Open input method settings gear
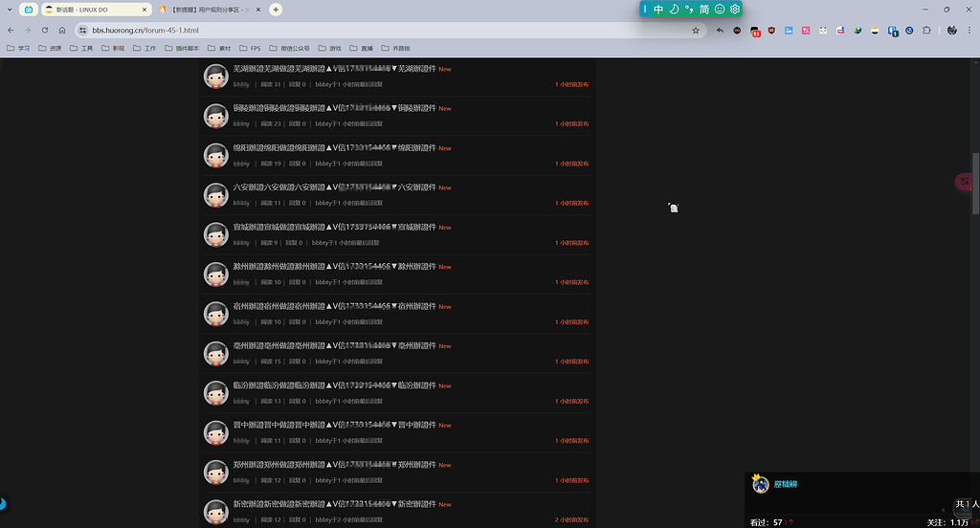The width and height of the screenshot is (980, 528). pyautogui.click(x=735, y=10)
